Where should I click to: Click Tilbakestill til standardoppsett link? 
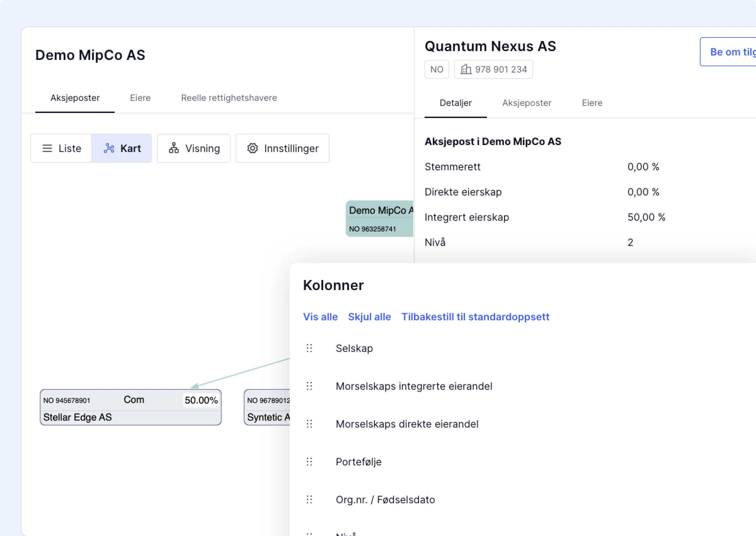click(475, 317)
